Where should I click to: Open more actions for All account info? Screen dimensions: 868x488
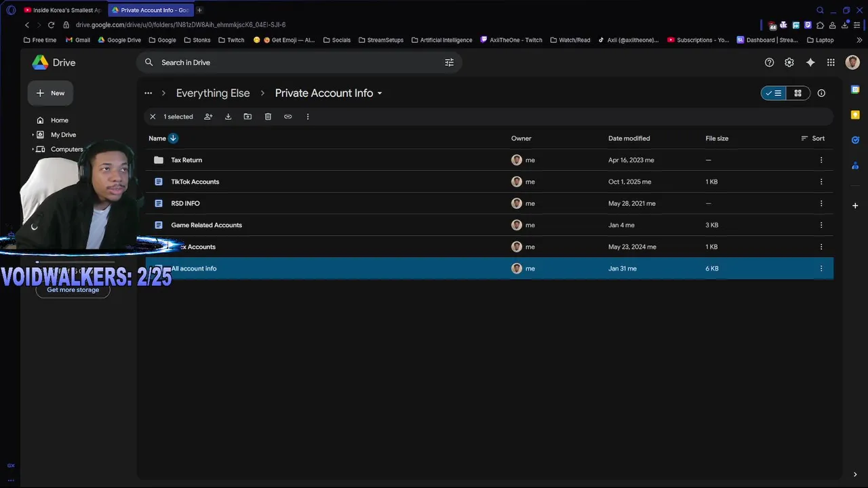click(x=821, y=268)
